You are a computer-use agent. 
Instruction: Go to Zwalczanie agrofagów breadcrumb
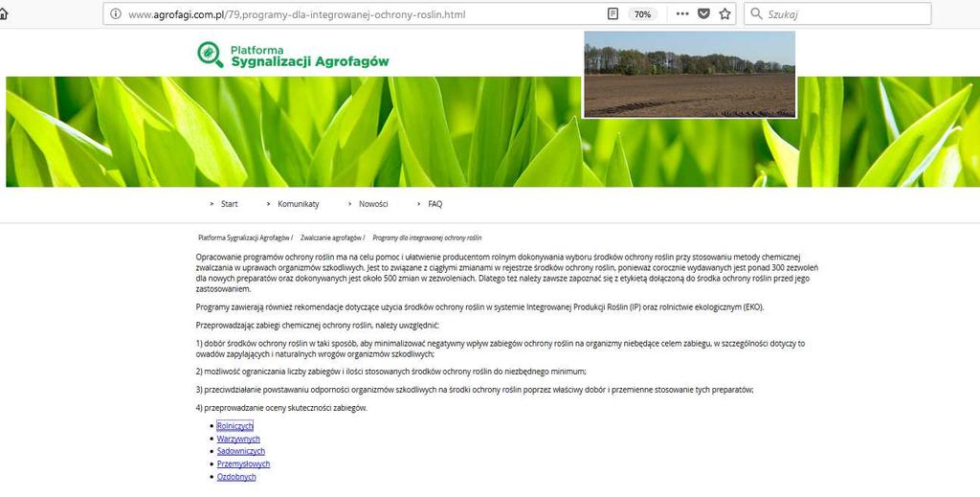point(330,237)
